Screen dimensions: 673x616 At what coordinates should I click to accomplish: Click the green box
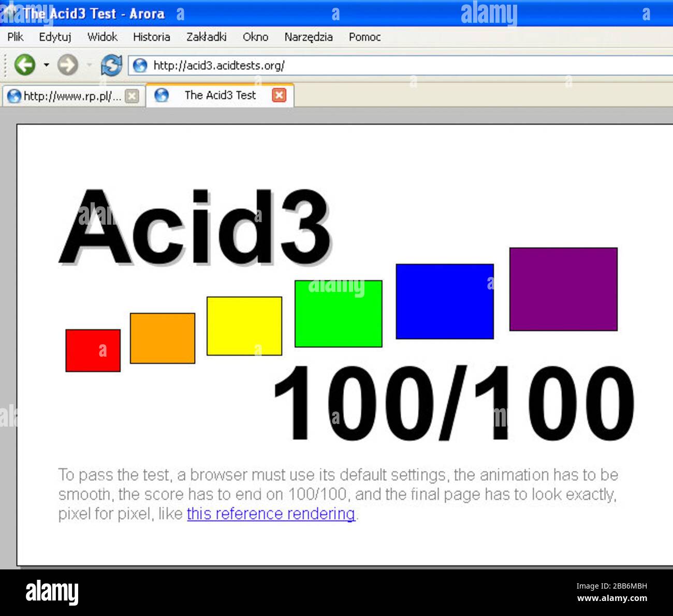click(x=339, y=314)
